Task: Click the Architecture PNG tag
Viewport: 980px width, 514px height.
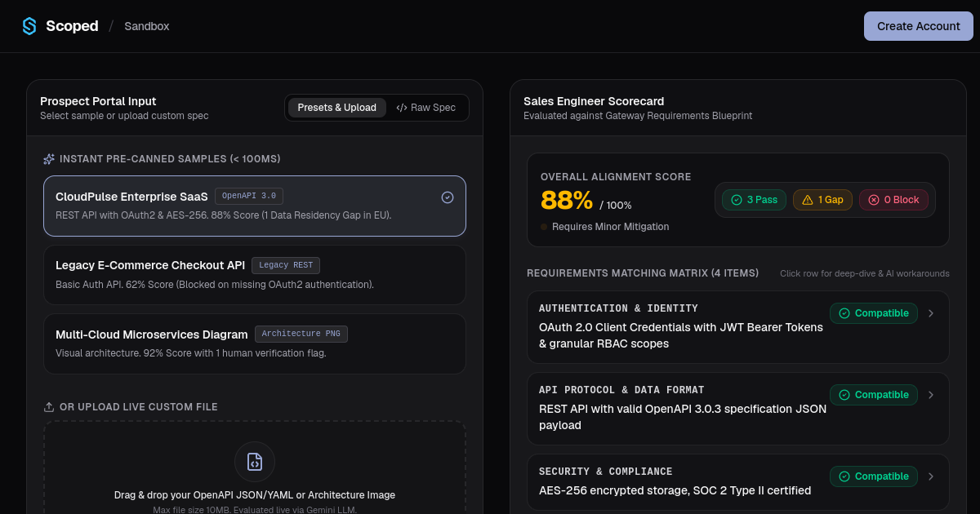Action: [x=301, y=334]
